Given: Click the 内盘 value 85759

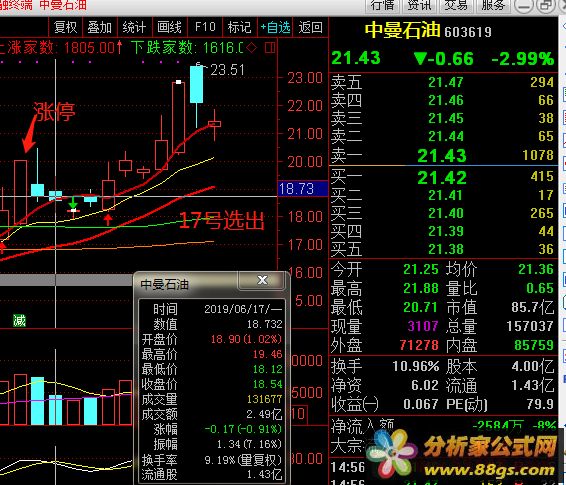Looking at the screenshot, I should click(534, 345).
